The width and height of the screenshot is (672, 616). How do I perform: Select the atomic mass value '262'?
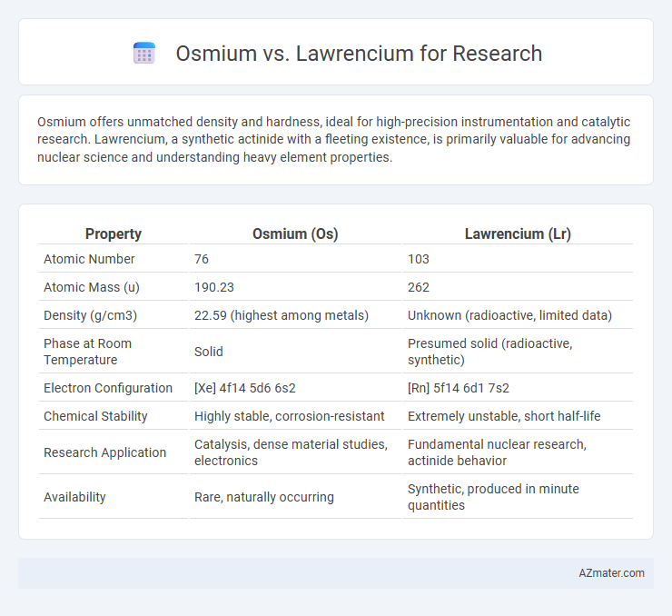(x=419, y=287)
